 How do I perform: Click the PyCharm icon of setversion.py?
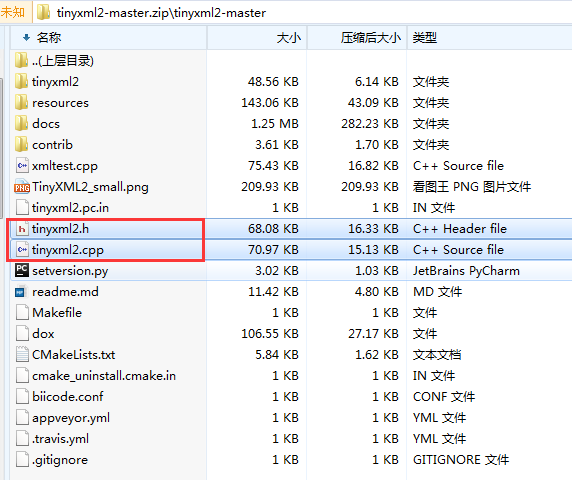click(x=22, y=271)
